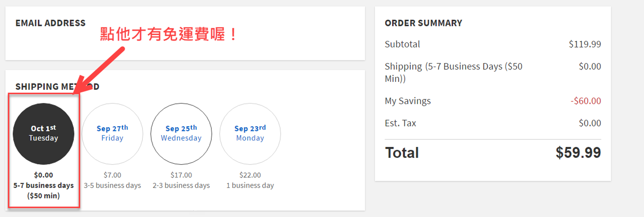This screenshot has width=644, height=217.
Task: Click the My Savings label
Action: coord(407,101)
